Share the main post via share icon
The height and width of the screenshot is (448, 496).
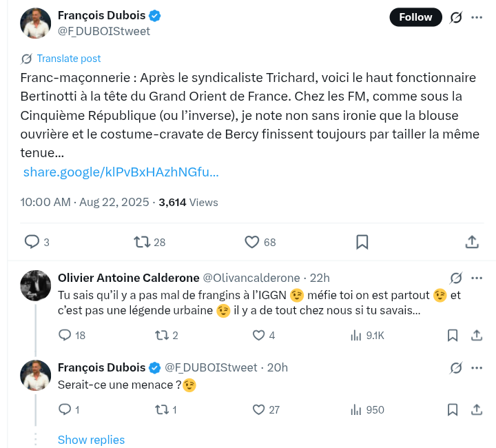pos(473,242)
